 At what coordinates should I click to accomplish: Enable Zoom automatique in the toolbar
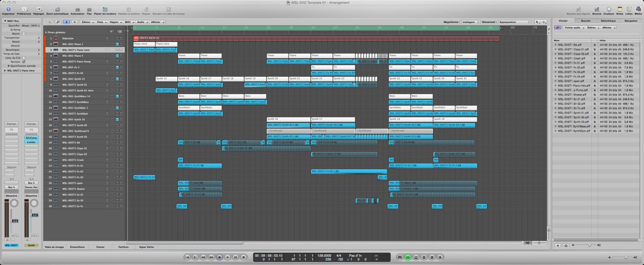pyautogui.click(x=57, y=9)
